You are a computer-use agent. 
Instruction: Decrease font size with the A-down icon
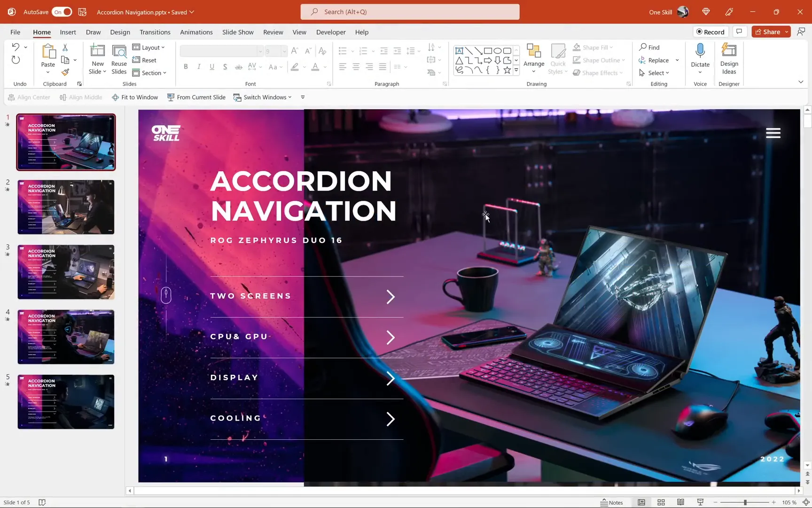tap(308, 51)
